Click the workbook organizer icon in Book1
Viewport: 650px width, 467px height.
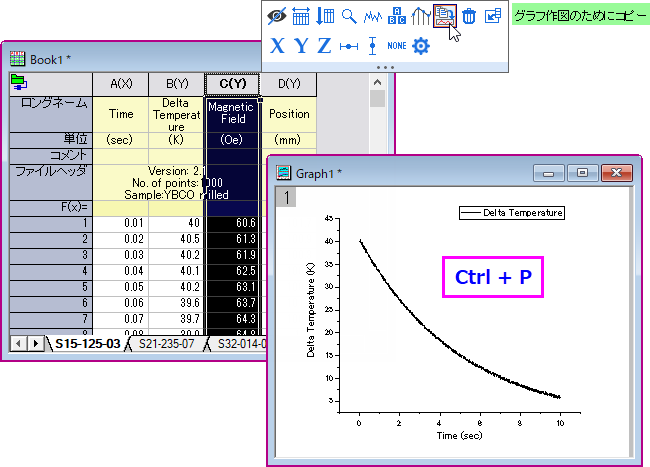(x=19, y=82)
